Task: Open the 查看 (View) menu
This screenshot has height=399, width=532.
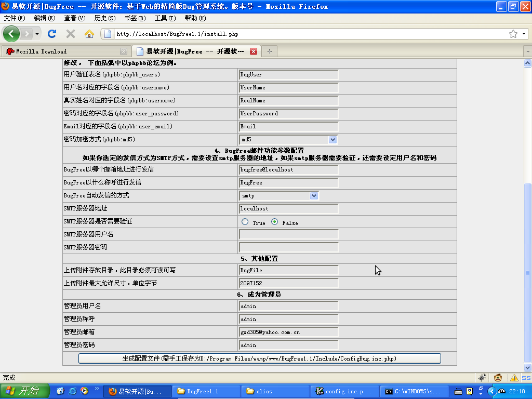Action: [75, 18]
